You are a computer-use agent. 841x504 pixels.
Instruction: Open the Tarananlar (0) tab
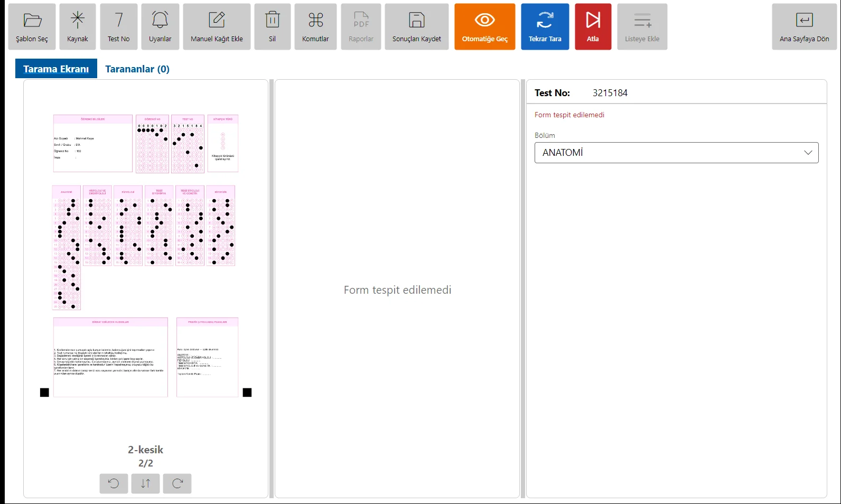tap(137, 69)
